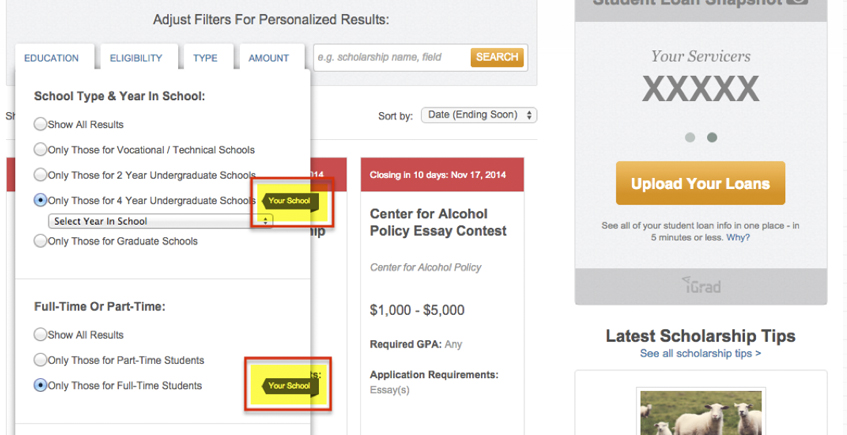Image resolution: width=847 pixels, height=435 pixels.
Task: Pick Show All Results under School Type
Action: (x=41, y=124)
